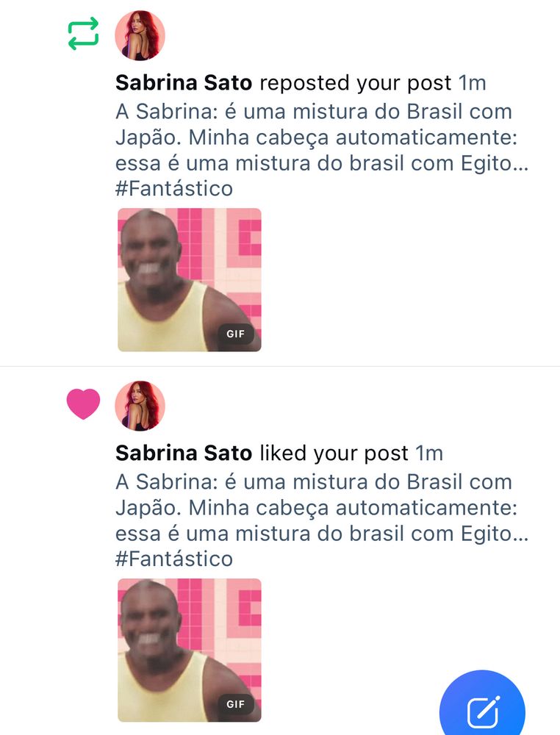Open Sabrina Sato's avatar in repost notification
The width and height of the screenshot is (560, 735).
(x=140, y=35)
